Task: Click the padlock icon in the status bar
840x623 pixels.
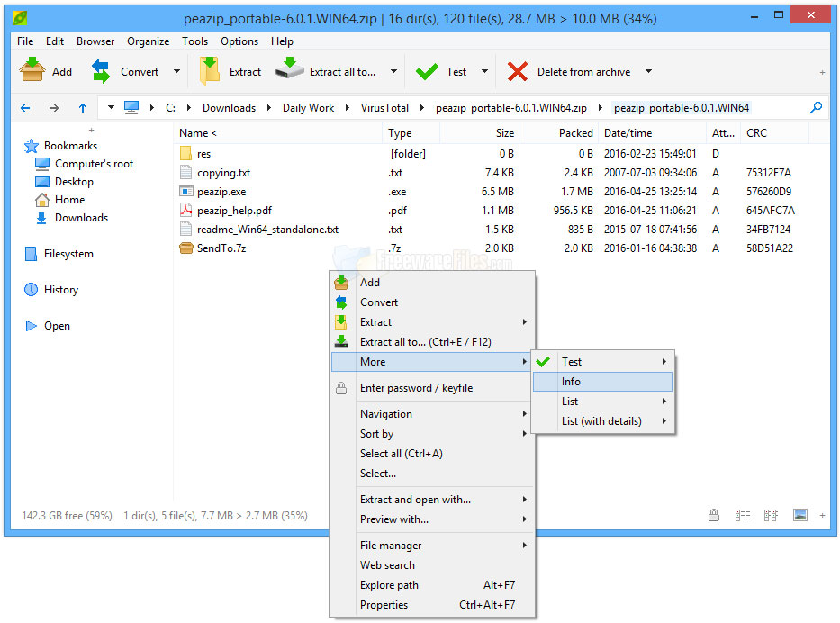Action: pos(714,515)
